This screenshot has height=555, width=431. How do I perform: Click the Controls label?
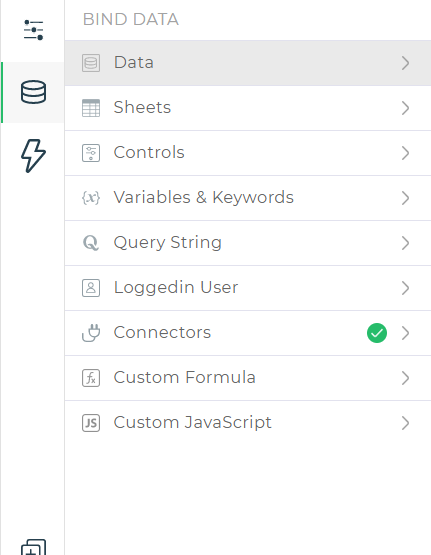coord(149,153)
